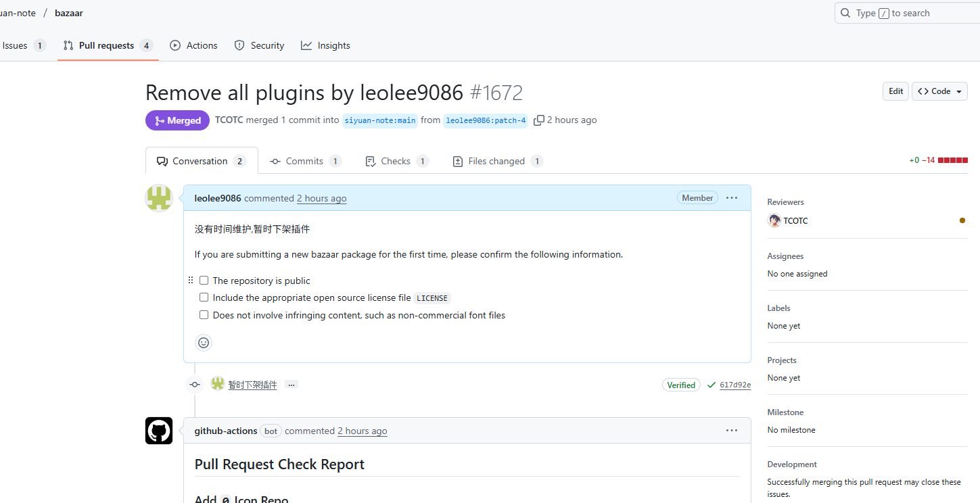
Task: Open github-actions comment options ellipsis menu
Action: click(731, 431)
